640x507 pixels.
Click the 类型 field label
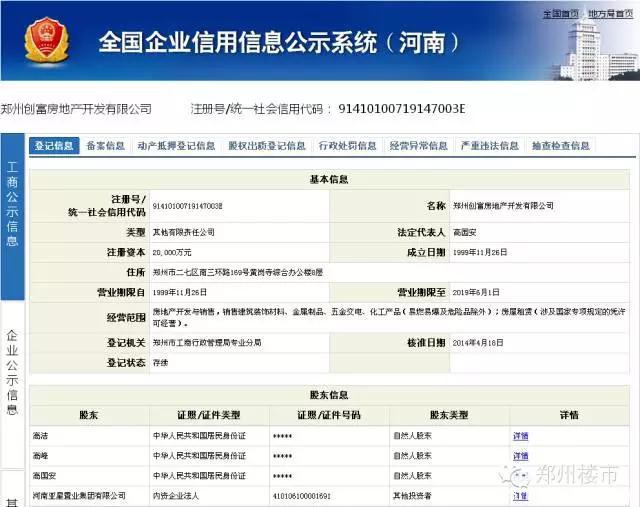pos(136,232)
